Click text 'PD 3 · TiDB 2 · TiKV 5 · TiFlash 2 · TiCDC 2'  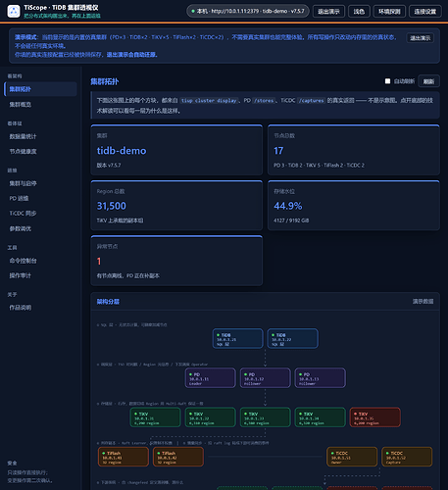[x=319, y=166]
